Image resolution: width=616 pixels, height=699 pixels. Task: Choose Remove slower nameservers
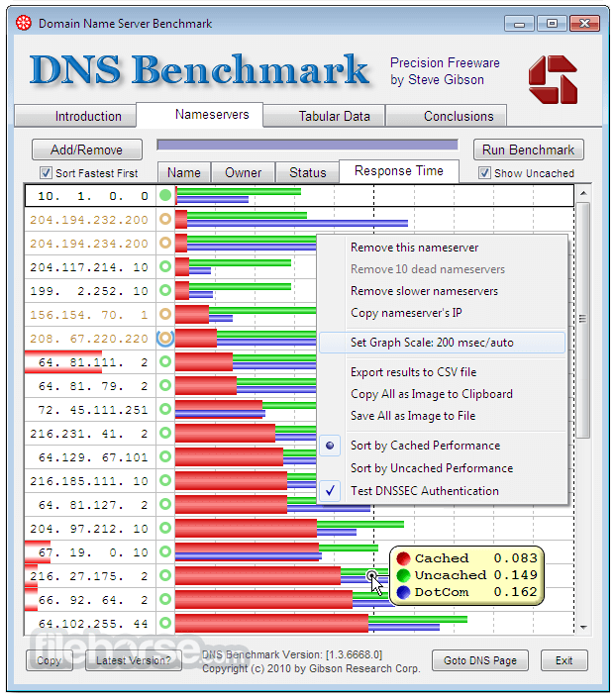424,291
